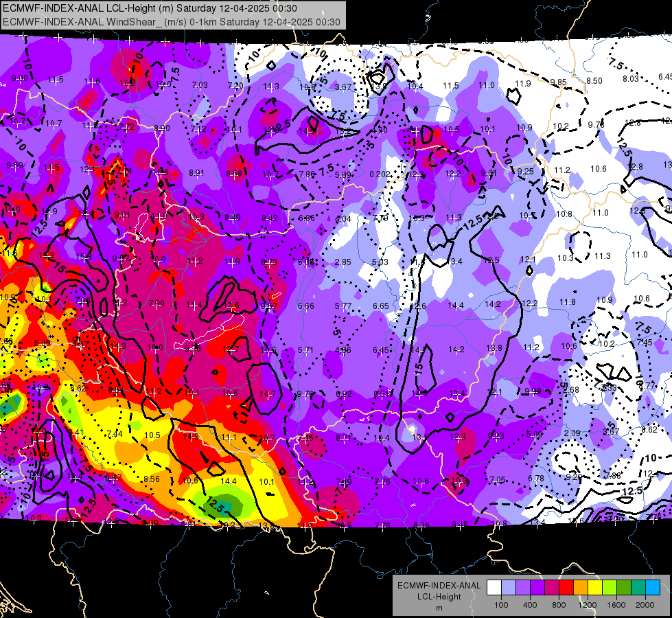Click the legend tick value 800
This screenshot has height=618, width=672.
pos(559,605)
